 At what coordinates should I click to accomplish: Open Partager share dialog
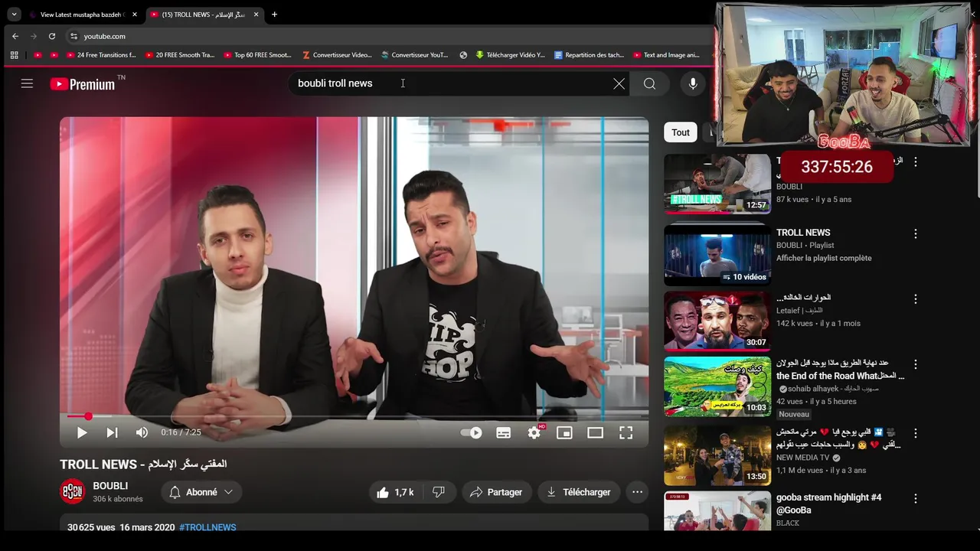point(496,492)
